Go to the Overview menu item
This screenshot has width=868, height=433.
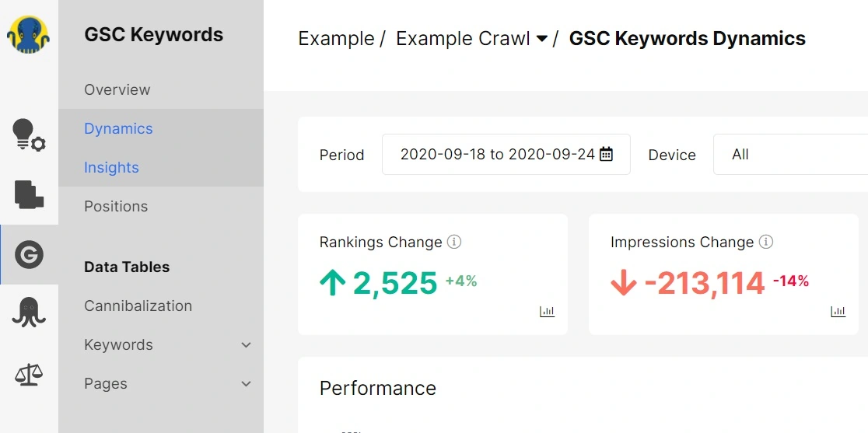(x=117, y=89)
